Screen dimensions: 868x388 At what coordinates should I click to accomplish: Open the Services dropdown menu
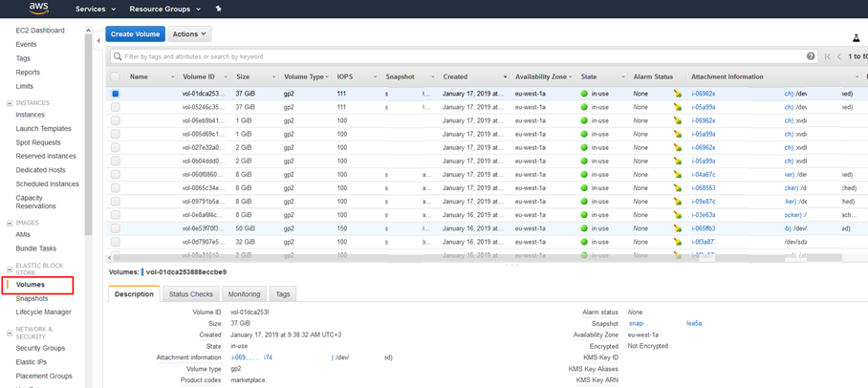coord(96,9)
